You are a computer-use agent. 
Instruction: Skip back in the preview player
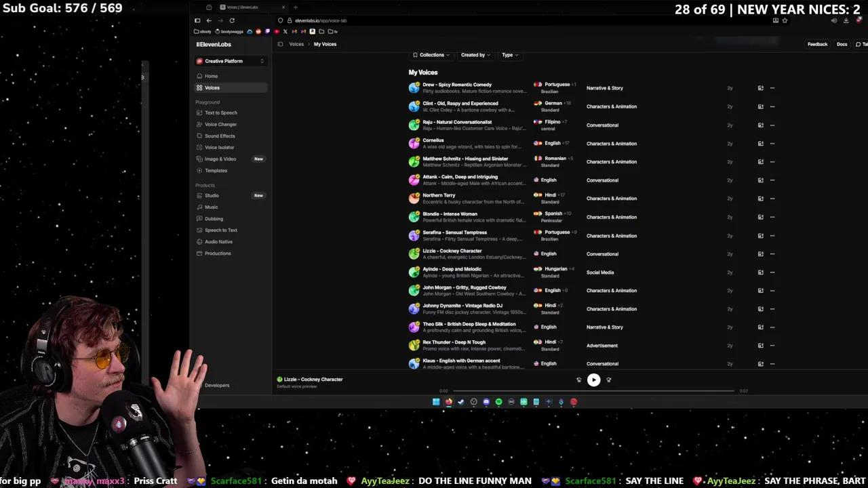point(578,380)
